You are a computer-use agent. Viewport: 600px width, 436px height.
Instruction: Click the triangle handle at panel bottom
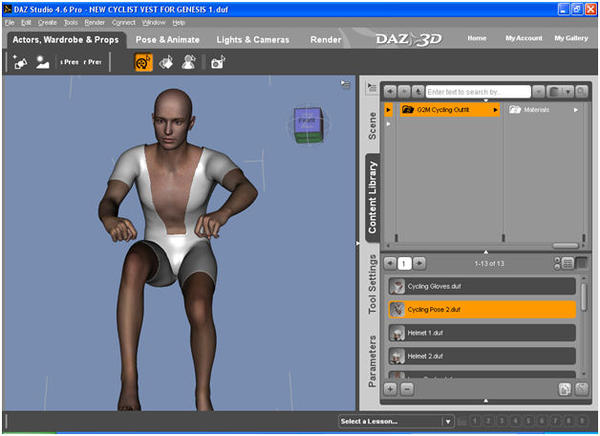(x=486, y=400)
